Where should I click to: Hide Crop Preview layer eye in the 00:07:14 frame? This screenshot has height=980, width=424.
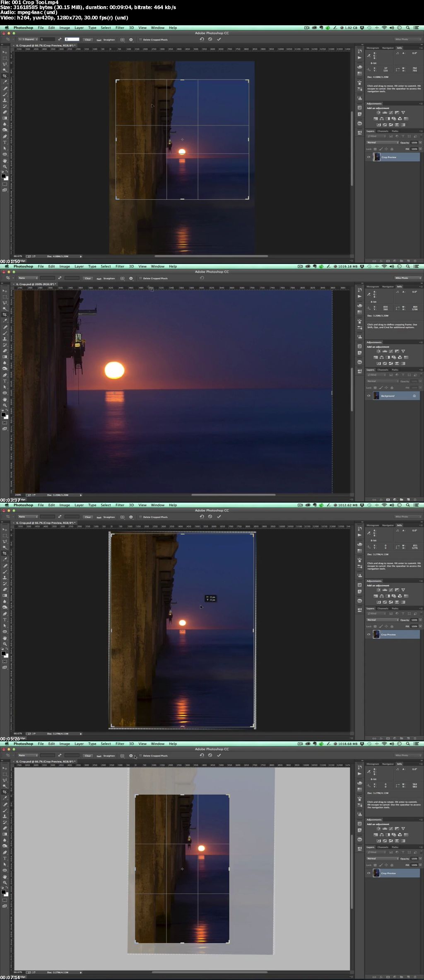[x=369, y=873]
